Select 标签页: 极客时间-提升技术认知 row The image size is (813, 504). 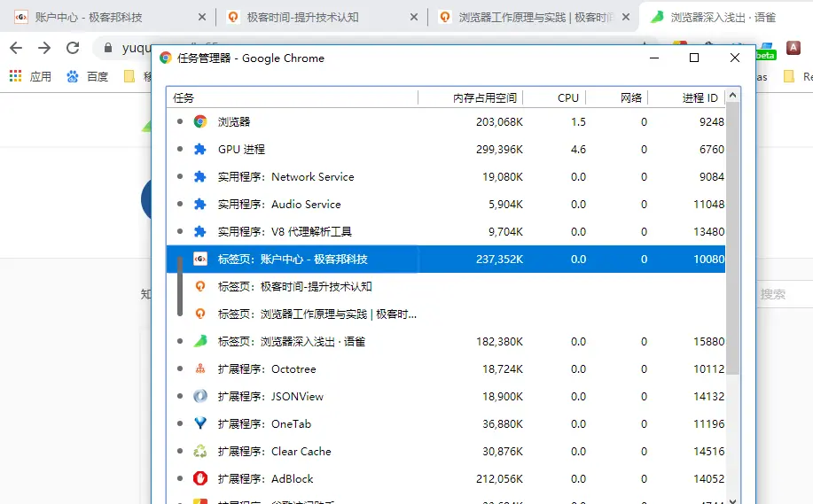[446, 286]
